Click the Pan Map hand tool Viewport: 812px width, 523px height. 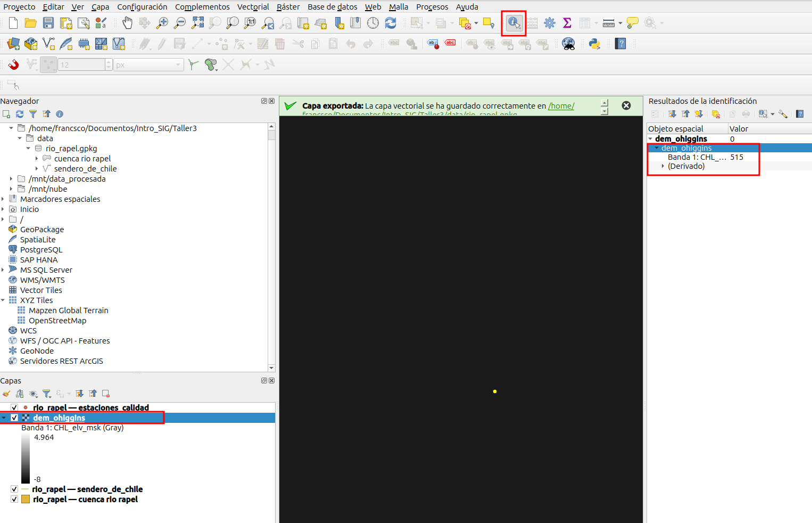coord(127,23)
